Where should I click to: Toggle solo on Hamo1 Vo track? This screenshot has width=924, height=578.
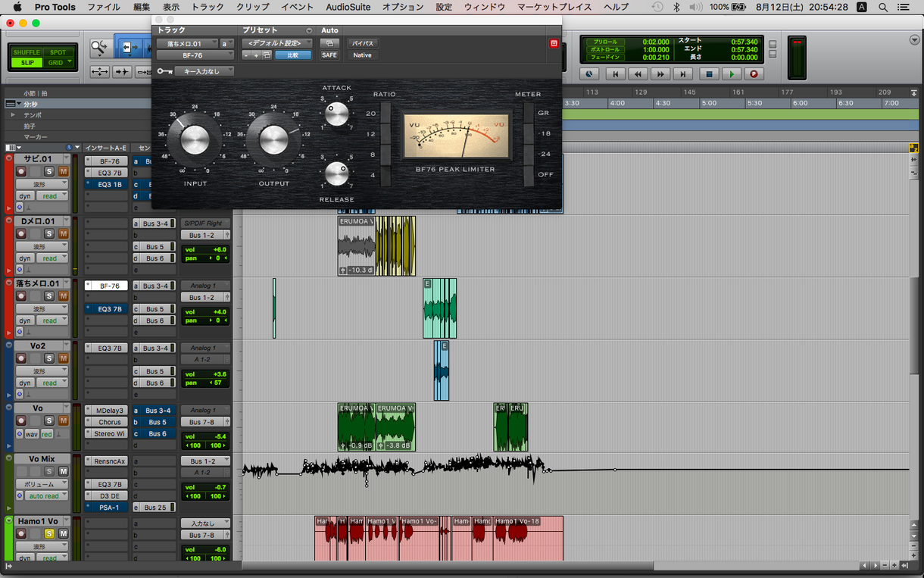tap(49, 534)
